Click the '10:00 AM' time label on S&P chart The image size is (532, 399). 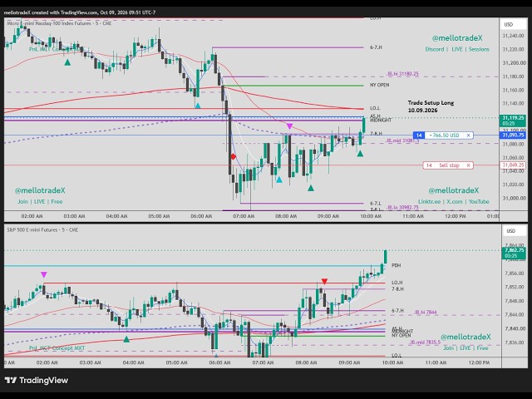(392, 362)
